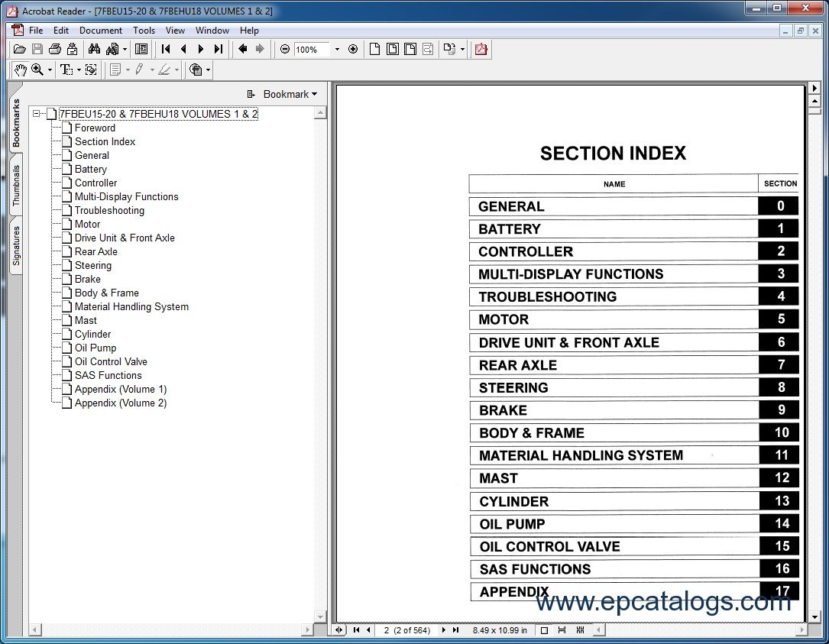Click the zoom out minus button
The width and height of the screenshot is (829, 644).
(x=285, y=49)
